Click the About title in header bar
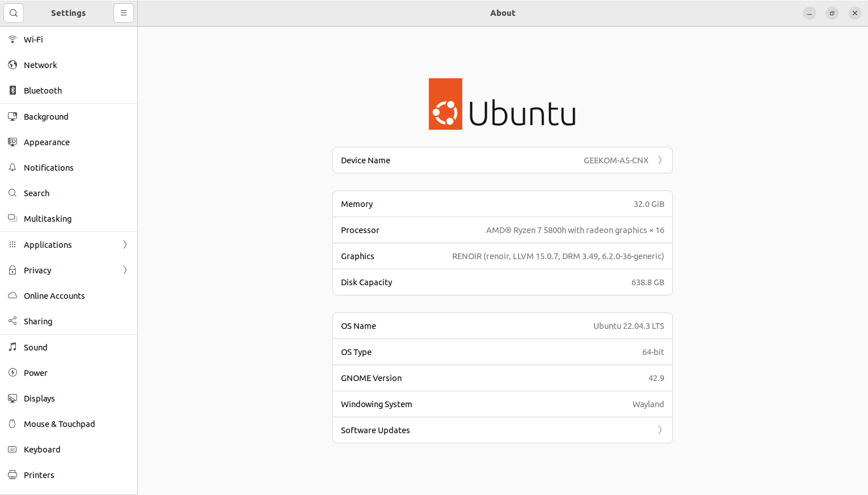Viewport: 868px width, 495px height. click(x=503, y=13)
